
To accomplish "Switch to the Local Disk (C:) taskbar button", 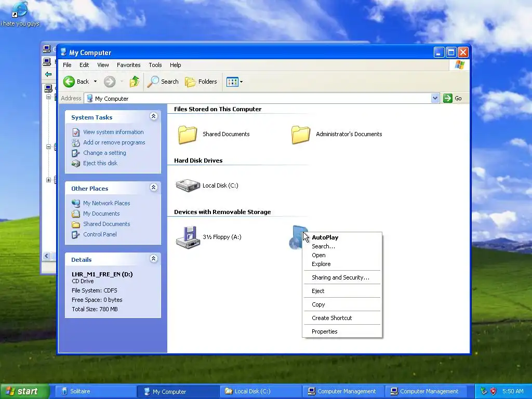I will [261, 391].
